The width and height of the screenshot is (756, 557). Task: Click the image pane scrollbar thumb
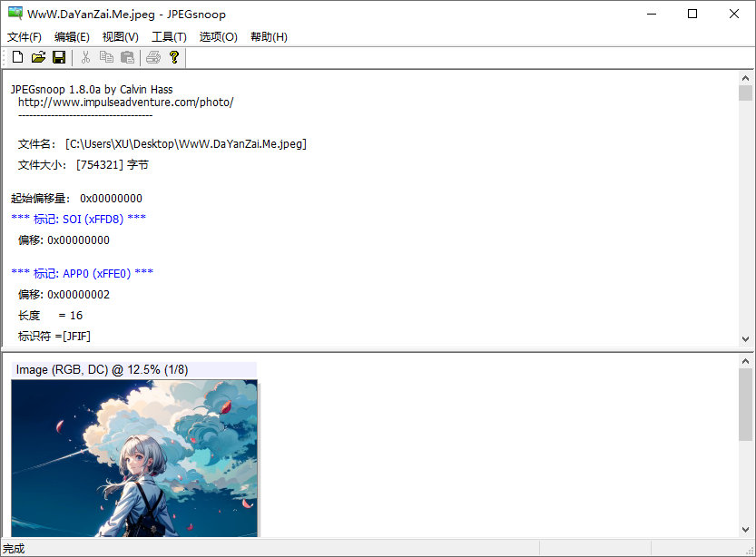tap(745, 405)
